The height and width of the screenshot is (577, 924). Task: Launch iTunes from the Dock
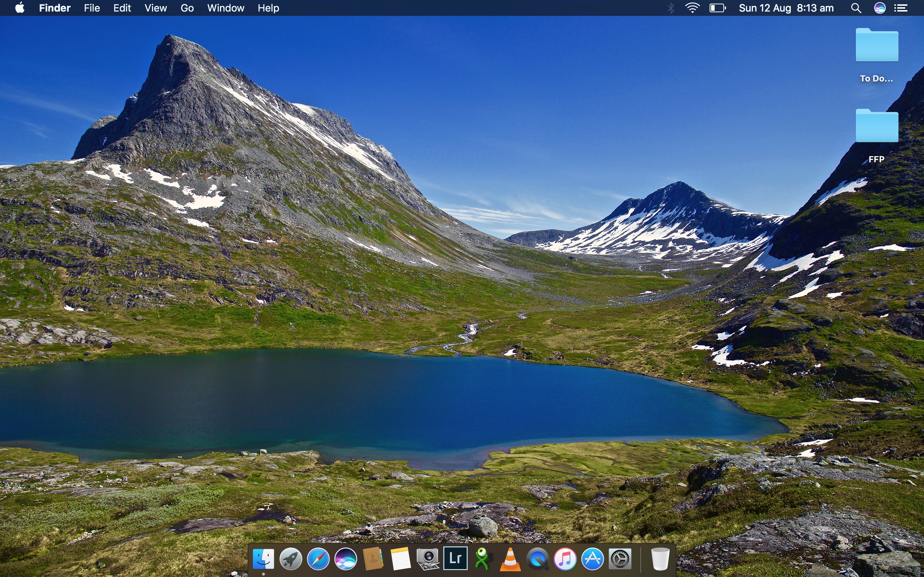(x=565, y=559)
